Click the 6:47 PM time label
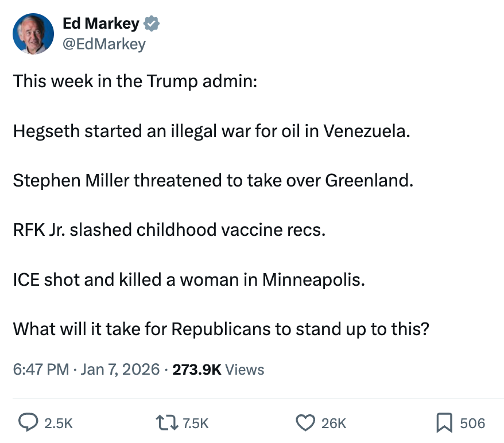504x443 pixels. [40, 370]
